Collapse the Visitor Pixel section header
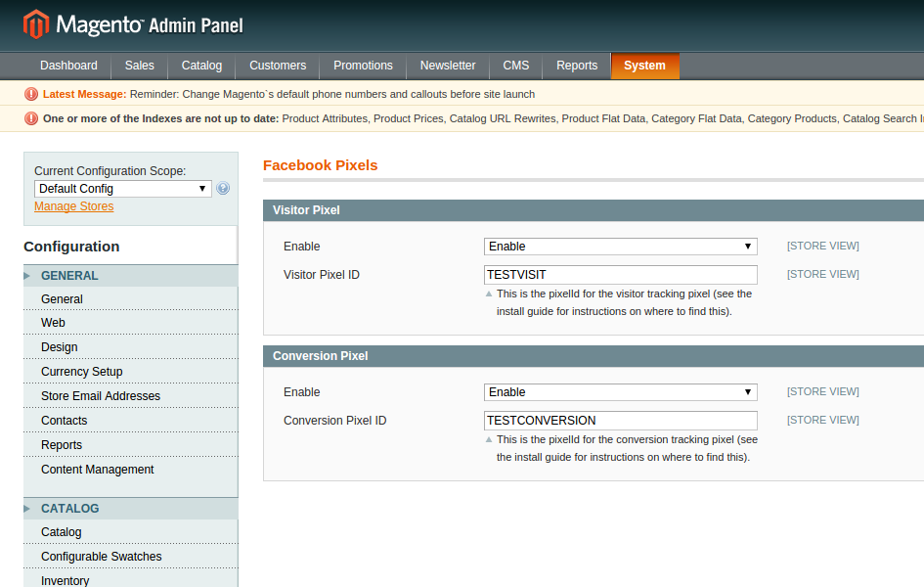 tap(594, 210)
